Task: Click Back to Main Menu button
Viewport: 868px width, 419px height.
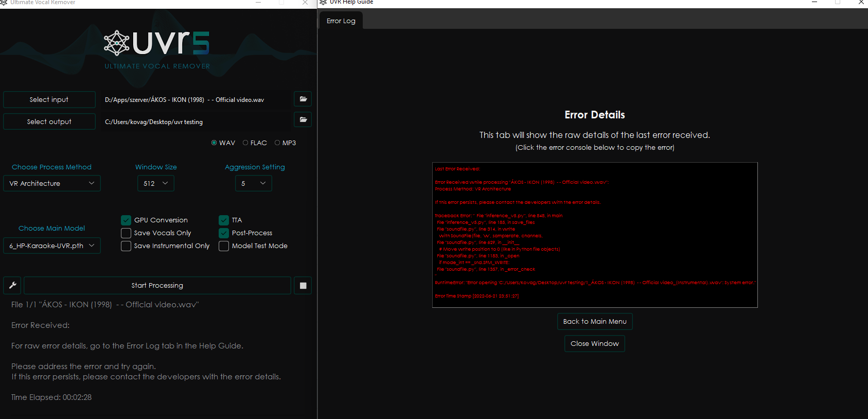Action: pyautogui.click(x=595, y=321)
